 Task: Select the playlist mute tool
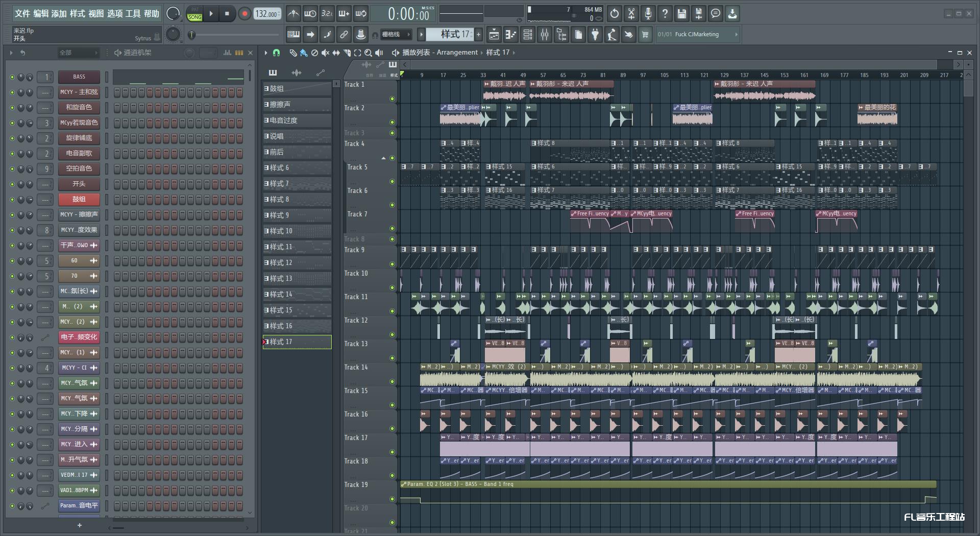pos(325,53)
